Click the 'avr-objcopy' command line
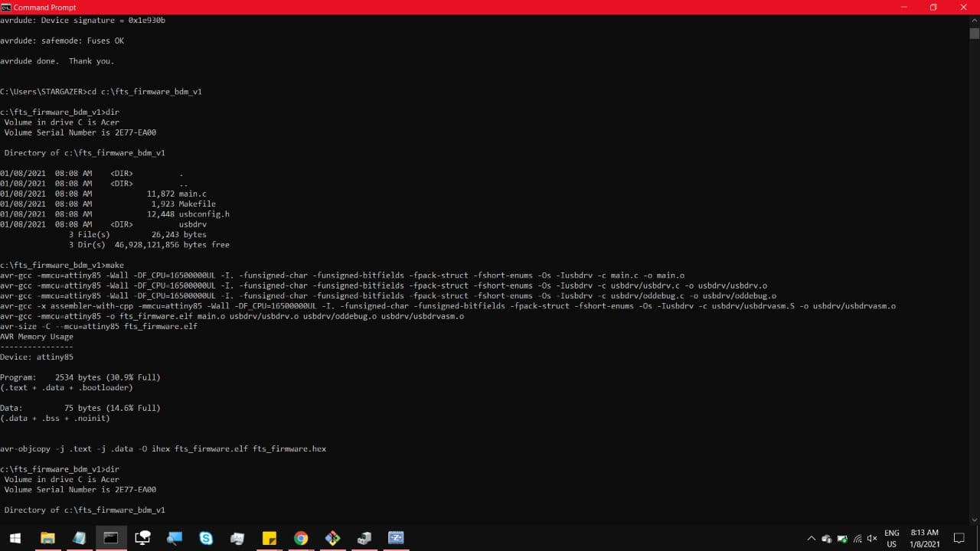Image resolution: width=980 pixels, height=551 pixels. tap(163, 448)
